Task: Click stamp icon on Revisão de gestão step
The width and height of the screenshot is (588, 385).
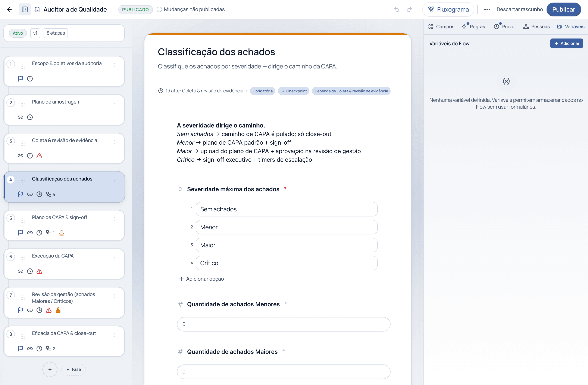Action: 58,310
